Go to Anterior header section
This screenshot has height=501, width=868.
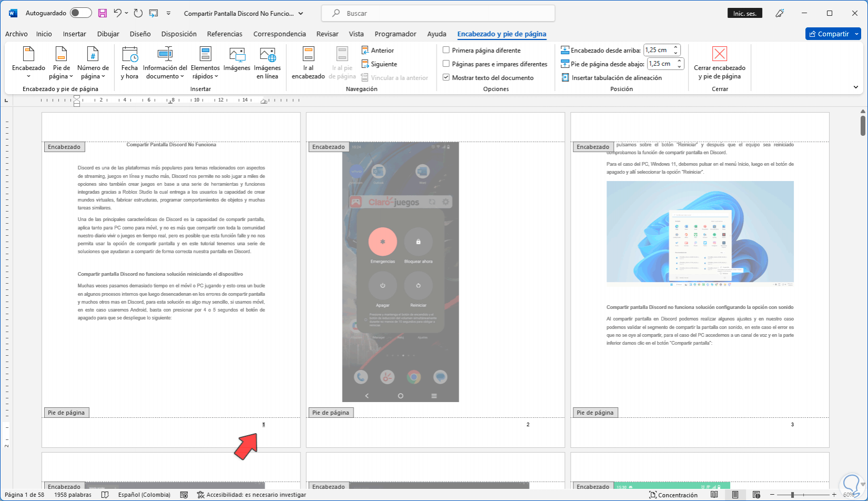pos(378,51)
